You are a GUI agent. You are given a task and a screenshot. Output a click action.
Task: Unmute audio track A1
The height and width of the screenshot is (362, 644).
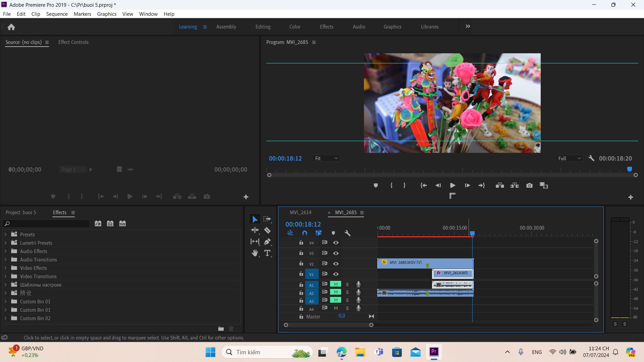pyautogui.click(x=336, y=284)
